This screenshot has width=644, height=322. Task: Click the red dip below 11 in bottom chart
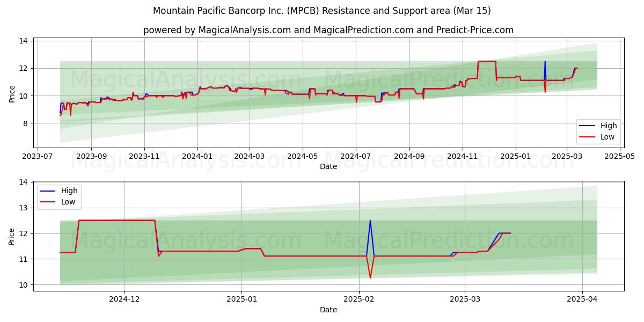coord(370,277)
